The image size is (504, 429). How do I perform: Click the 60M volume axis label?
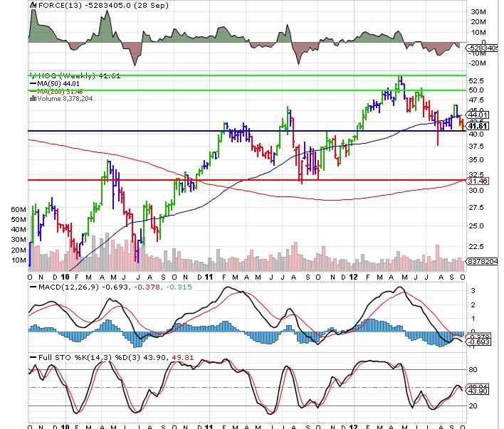tap(19, 210)
